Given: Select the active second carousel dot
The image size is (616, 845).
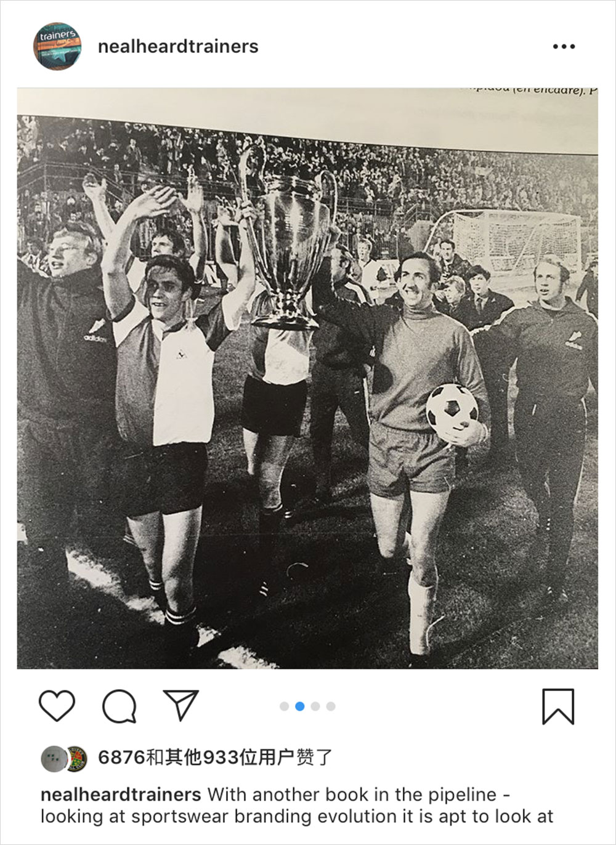Looking at the screenshot, I should (300, 706).
